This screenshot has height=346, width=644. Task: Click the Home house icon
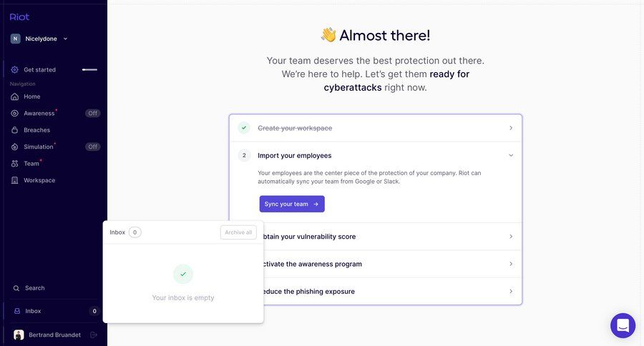(15, 97)
